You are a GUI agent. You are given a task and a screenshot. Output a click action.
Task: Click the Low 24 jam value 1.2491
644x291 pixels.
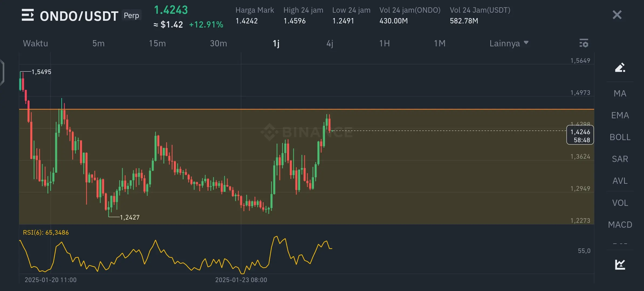pyautogui.click(x=343, y=21)
